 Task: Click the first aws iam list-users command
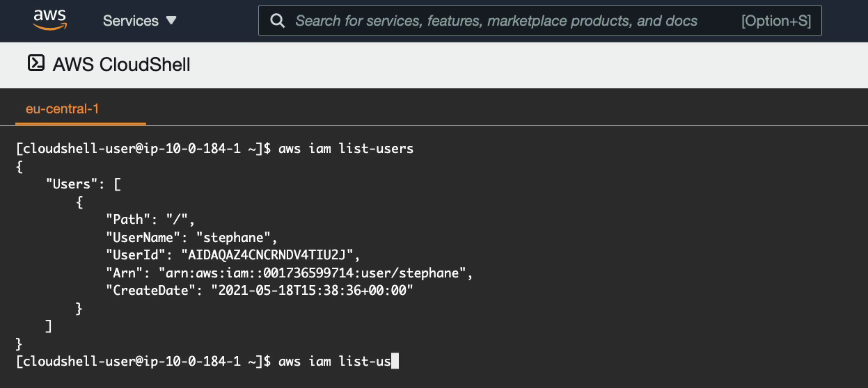(346, 148)
